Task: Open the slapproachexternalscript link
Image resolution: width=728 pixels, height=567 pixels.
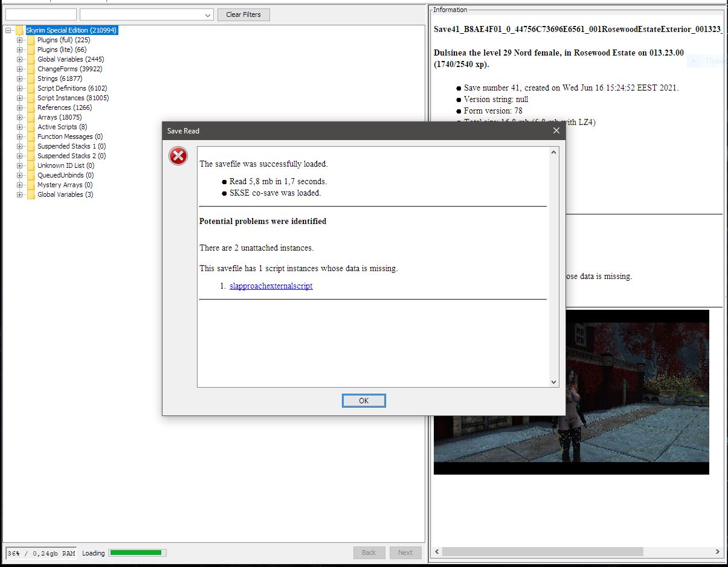Action: [271, 286]
